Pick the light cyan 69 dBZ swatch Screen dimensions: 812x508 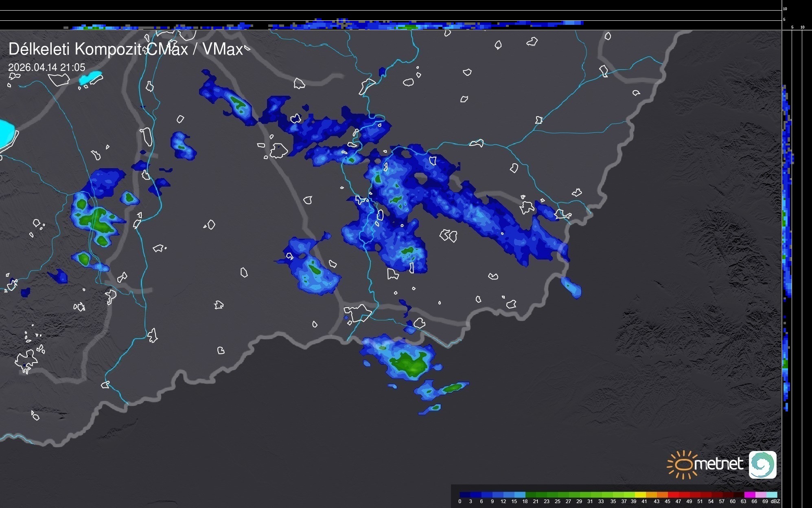pos(772,495)
